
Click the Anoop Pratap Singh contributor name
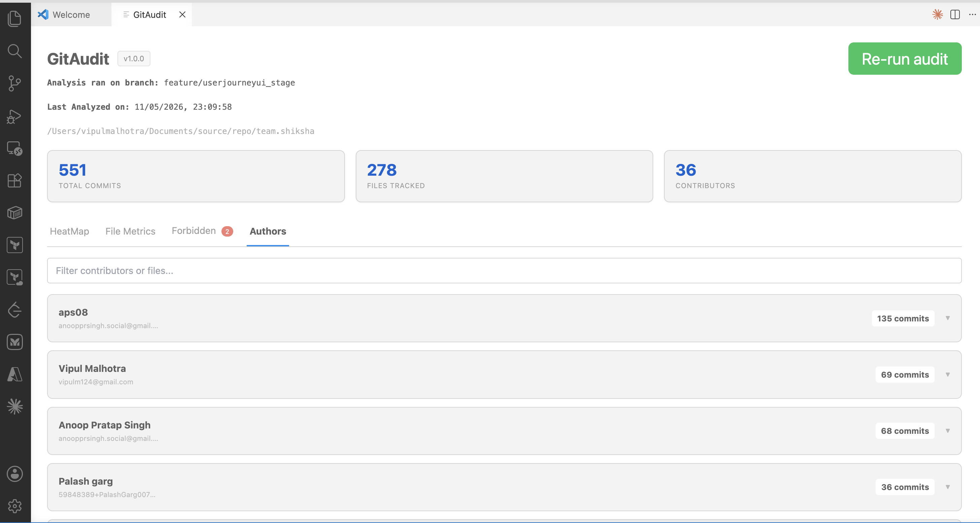click(104, 425)
